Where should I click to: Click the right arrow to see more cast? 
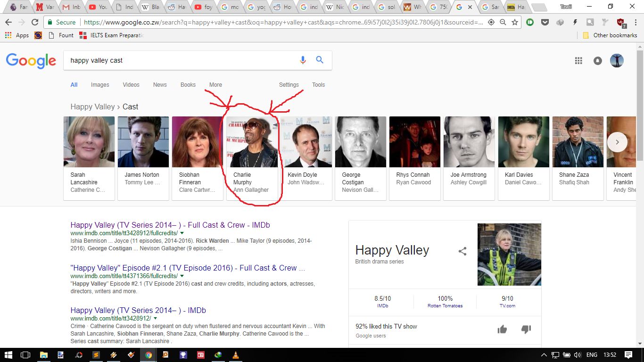(x=617, y=142)
